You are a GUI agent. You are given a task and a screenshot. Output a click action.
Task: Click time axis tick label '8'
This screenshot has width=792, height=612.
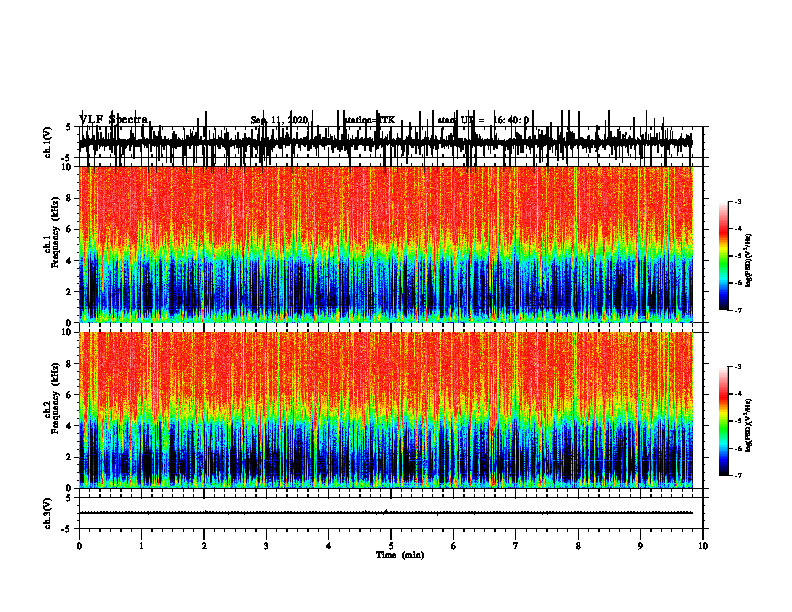pyautogui.click(x=578, y=546)
